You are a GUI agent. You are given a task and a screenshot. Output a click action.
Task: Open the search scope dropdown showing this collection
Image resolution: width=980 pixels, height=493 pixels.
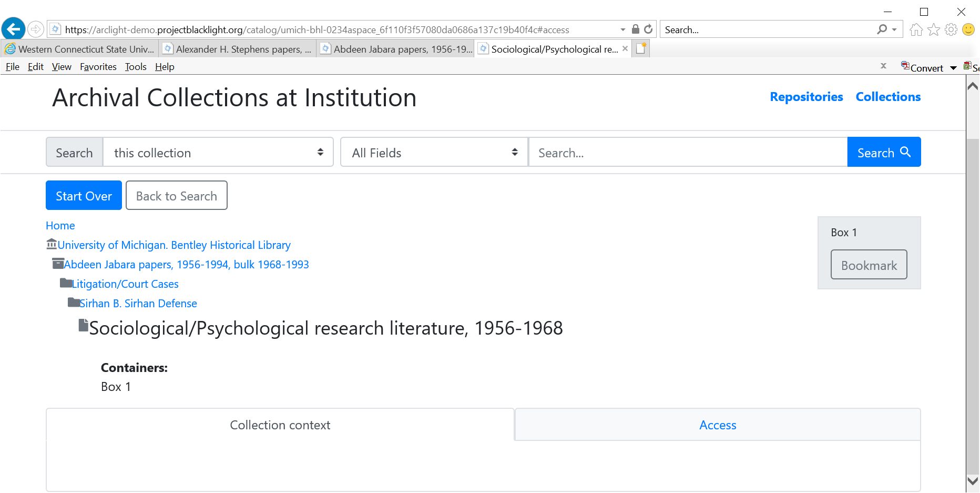(x=218, y=152)
